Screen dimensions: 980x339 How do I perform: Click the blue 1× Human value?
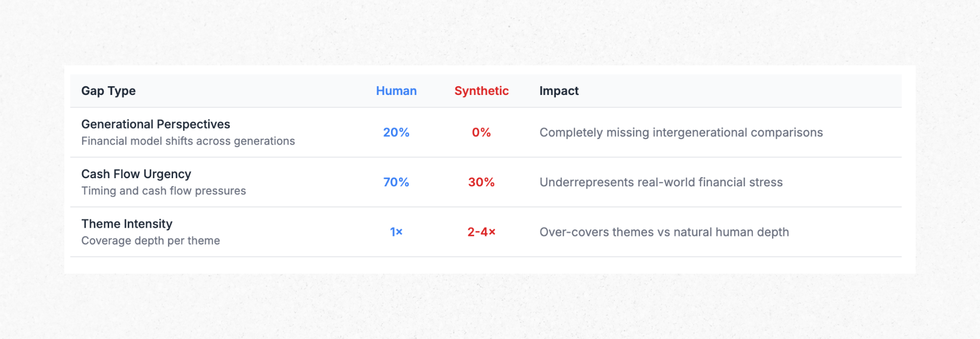pyautogui.click(x=396, y=232)
